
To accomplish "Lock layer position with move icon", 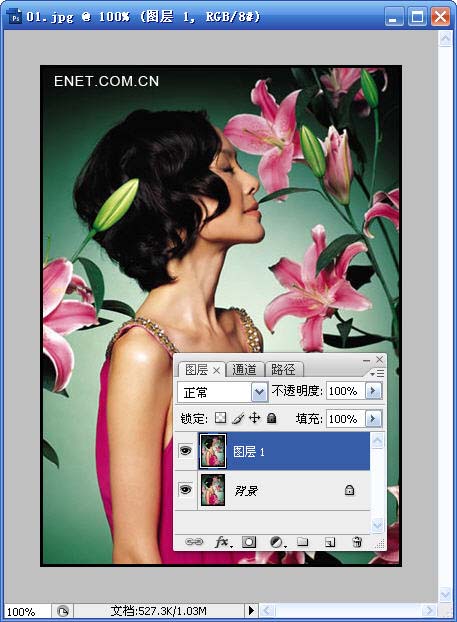I will pyautogui.click(x=254, y=418).
